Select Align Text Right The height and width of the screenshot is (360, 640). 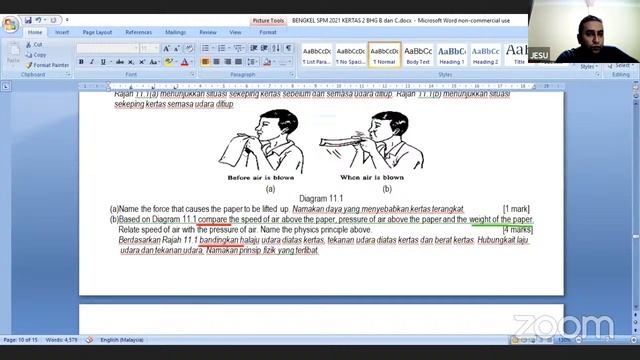click(227, 62)
